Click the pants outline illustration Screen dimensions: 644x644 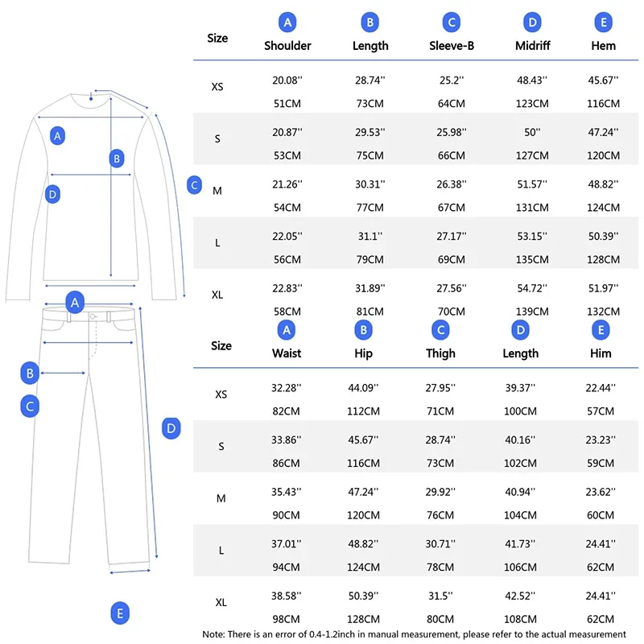coord(89,451)
